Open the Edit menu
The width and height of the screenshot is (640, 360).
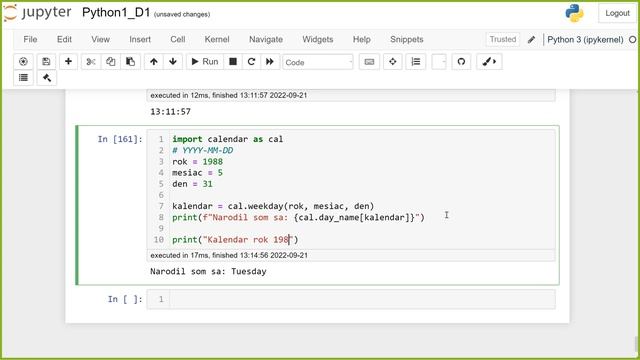(x=64, y=40)
